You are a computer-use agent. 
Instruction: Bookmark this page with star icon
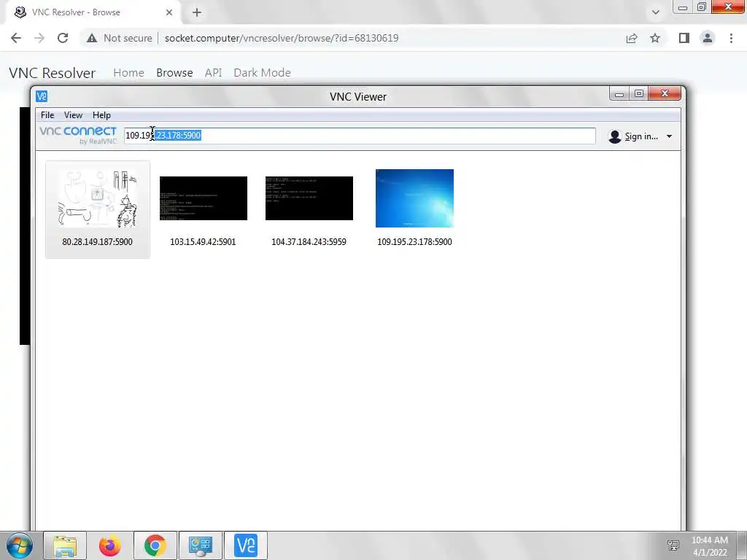point(655,38)
